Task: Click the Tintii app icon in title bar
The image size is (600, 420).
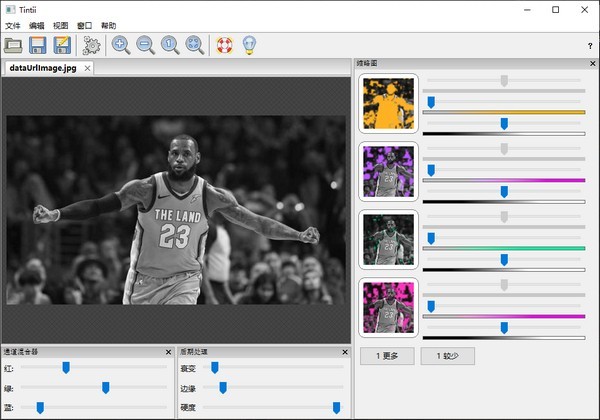Action: pyautogui.click(x=10, y=10)
